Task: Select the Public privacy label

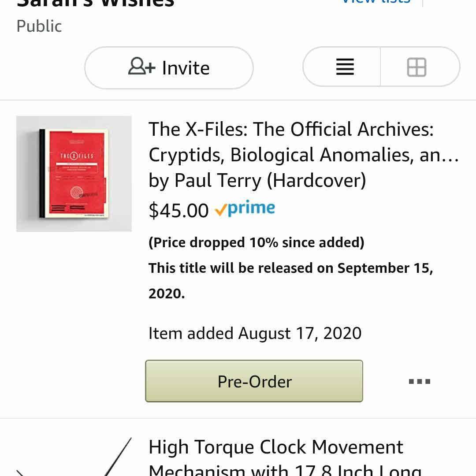Action: (39, 26)
